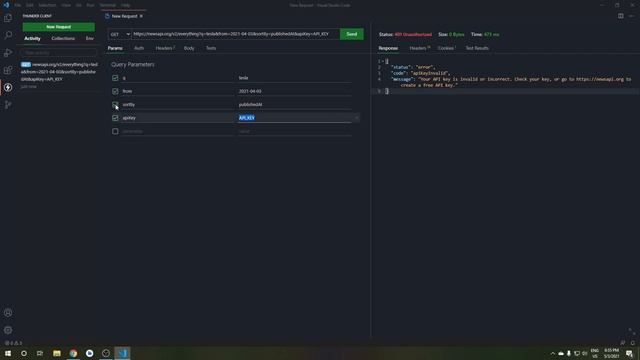This screenshot has width=640, height=360.
Task: Open the View menu
Action: pyautogui.click(x=66, y=5)
